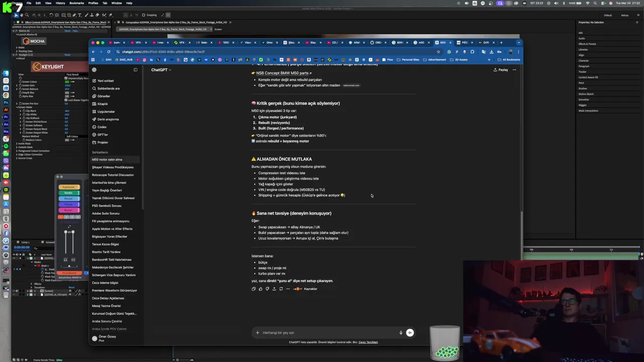This screenshot has height=362, width=644.
Task: Click the plus attach icon in prompt bar
Action: [x=257, y=332]
